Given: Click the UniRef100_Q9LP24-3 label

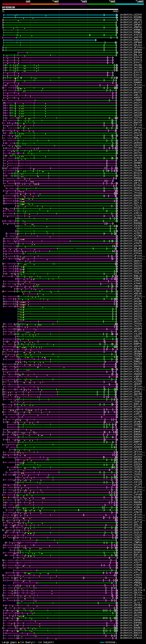Looking at the screenshot, I should [132, 590].
